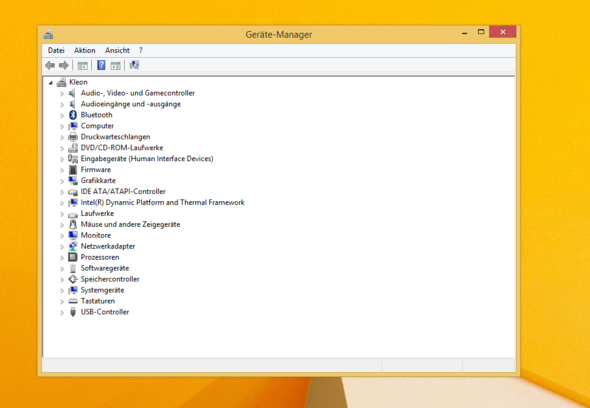Screen dimensions: 590x408
Task: Collapse the Kleon root node
Action: 51,82
